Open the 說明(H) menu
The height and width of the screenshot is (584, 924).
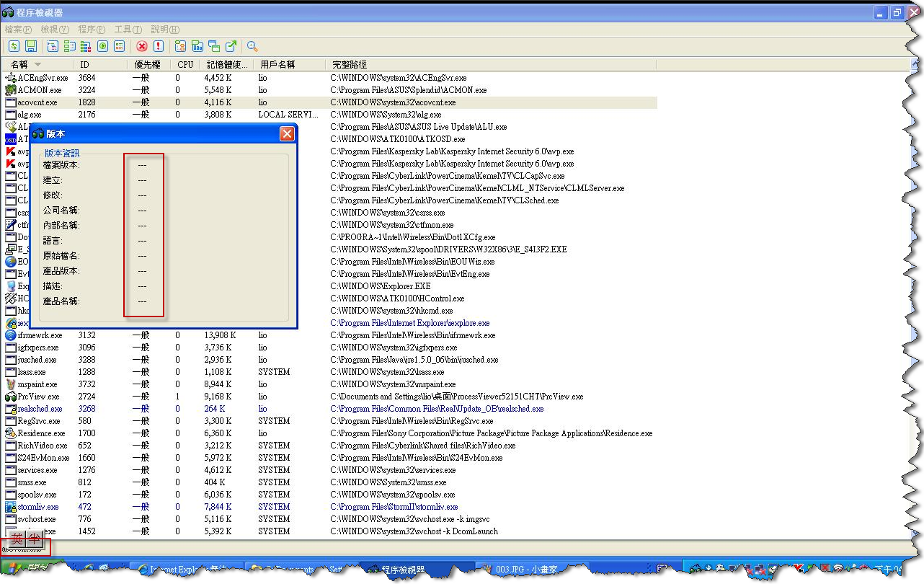[x=165, y=30]
